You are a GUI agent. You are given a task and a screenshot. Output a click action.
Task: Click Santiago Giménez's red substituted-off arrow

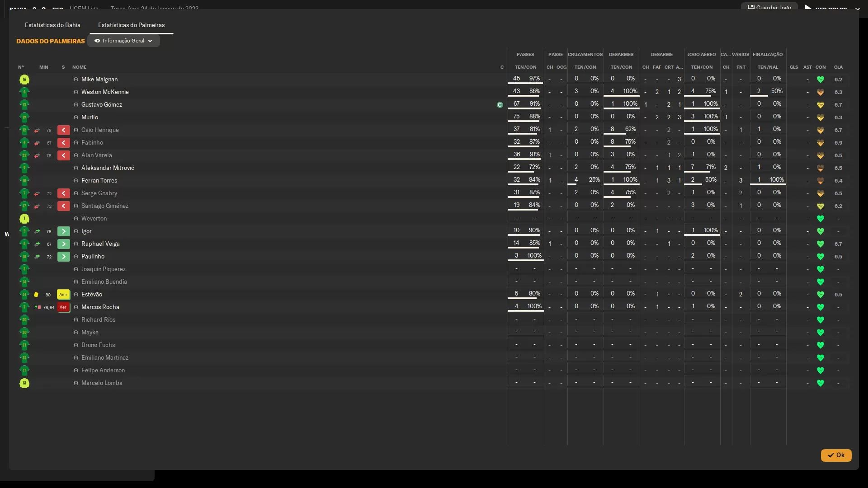point(63,206)
